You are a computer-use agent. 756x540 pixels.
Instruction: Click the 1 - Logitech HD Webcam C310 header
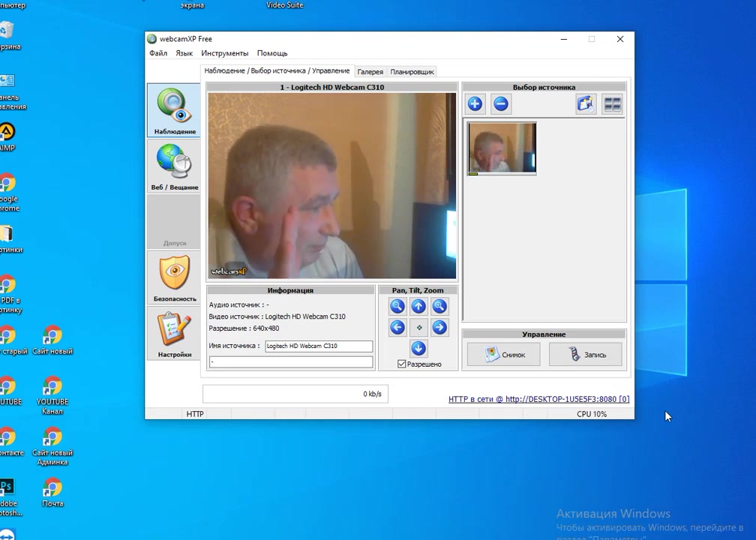(x=331, y=87)
